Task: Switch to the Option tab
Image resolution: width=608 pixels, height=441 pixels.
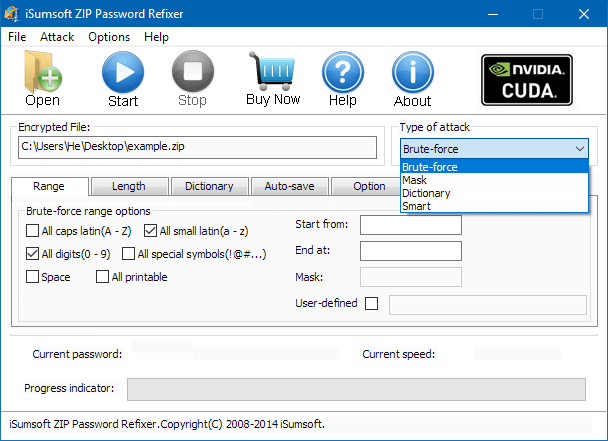Action: pyautogui.click(x=365, y=186)
